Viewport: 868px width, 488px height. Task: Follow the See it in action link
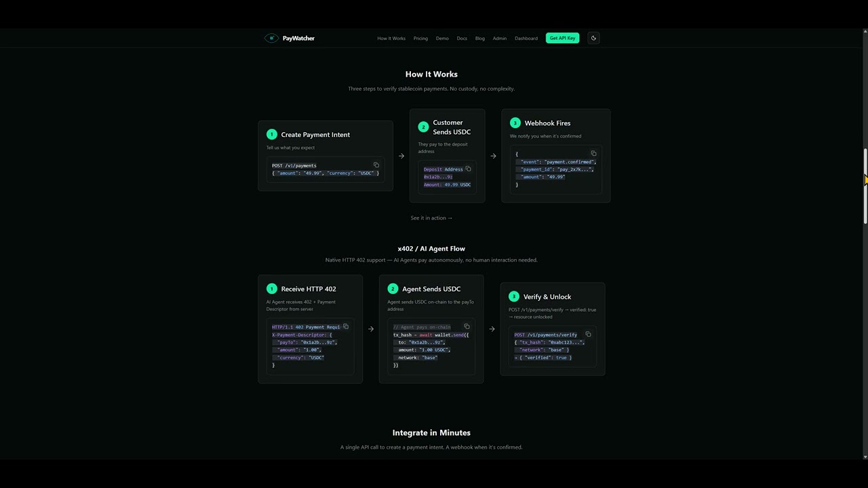point(431,218)
